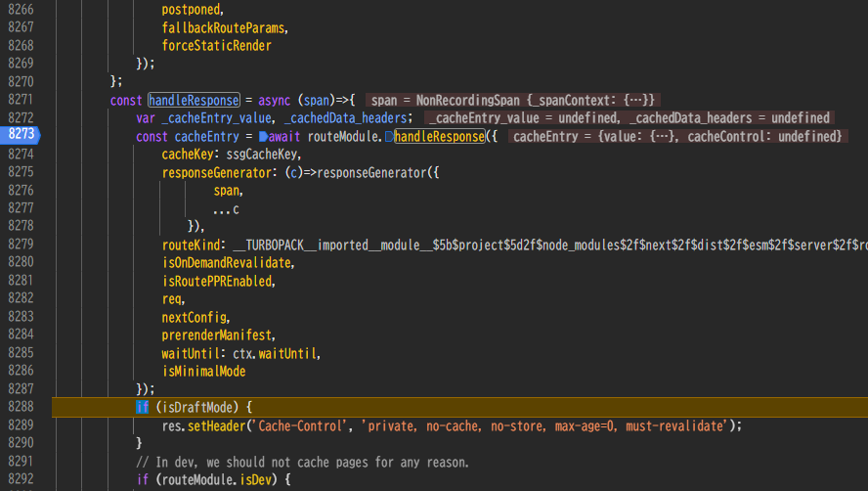Click the 'Cache-Control' string literal
Viewport: 868px width, 491px height.
[x=301, y=425]
